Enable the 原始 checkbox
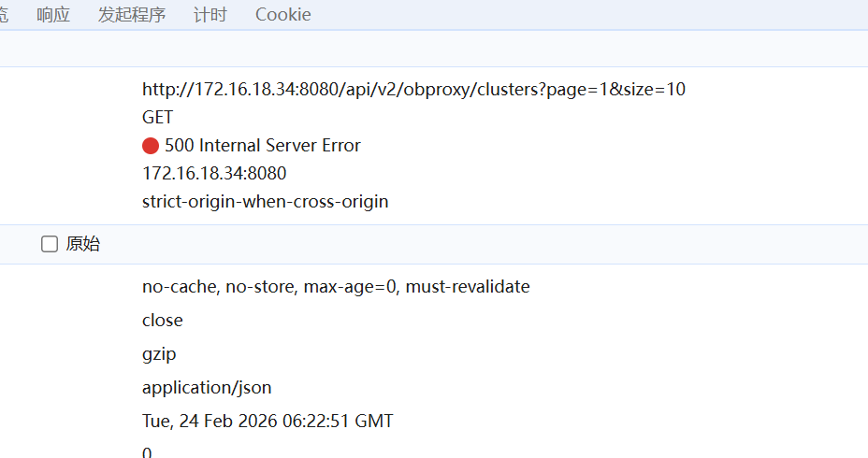Image resolution: width=868 pixels, height=458 pixels. tap(50, 245)
